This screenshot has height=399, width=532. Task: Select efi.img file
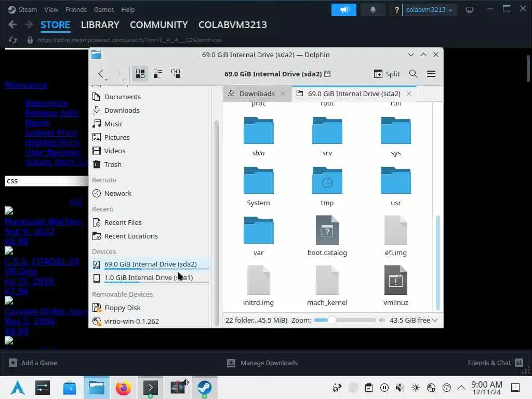click(395, 236)
